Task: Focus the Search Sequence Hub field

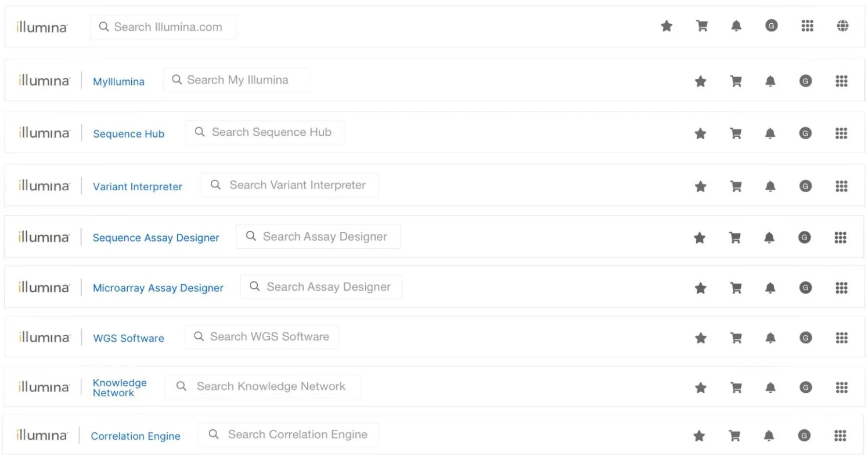Action: tap(265, 132)
